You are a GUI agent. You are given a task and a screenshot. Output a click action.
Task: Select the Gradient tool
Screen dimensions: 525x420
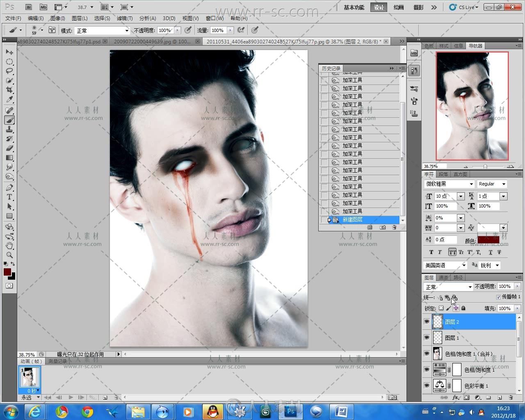click(x=9, y=157)
